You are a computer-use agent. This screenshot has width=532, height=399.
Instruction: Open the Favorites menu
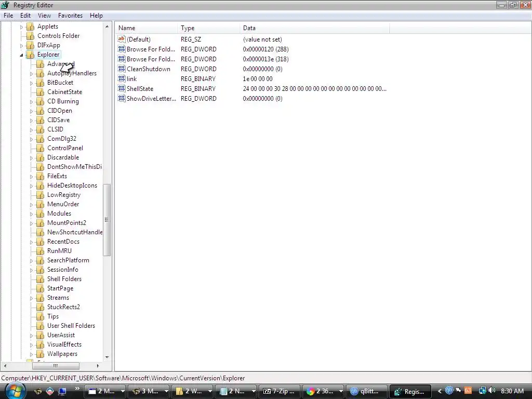70,16
